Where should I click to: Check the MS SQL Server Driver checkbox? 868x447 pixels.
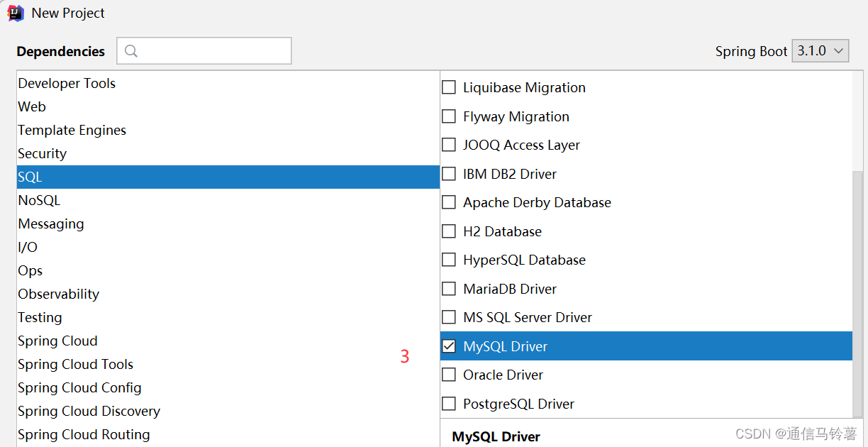449,317
